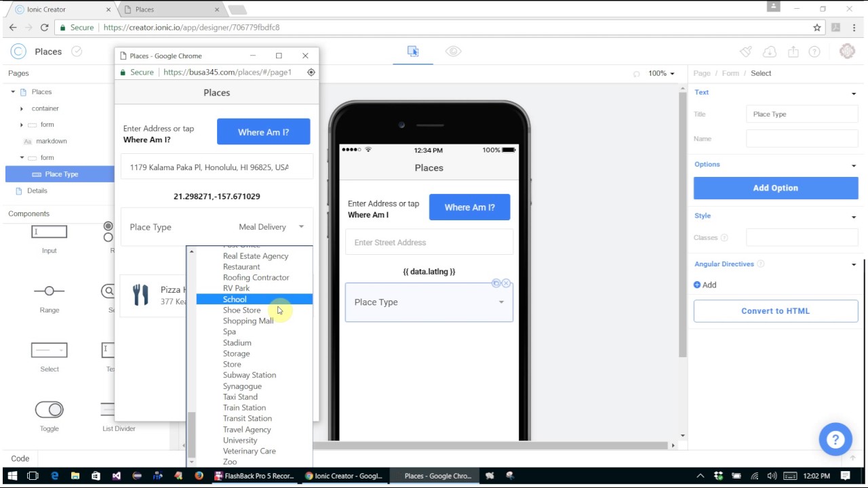Open the 100% zoom dropdown
The height and width of the screenshot is (488, 868).
(x=661, y=73)
